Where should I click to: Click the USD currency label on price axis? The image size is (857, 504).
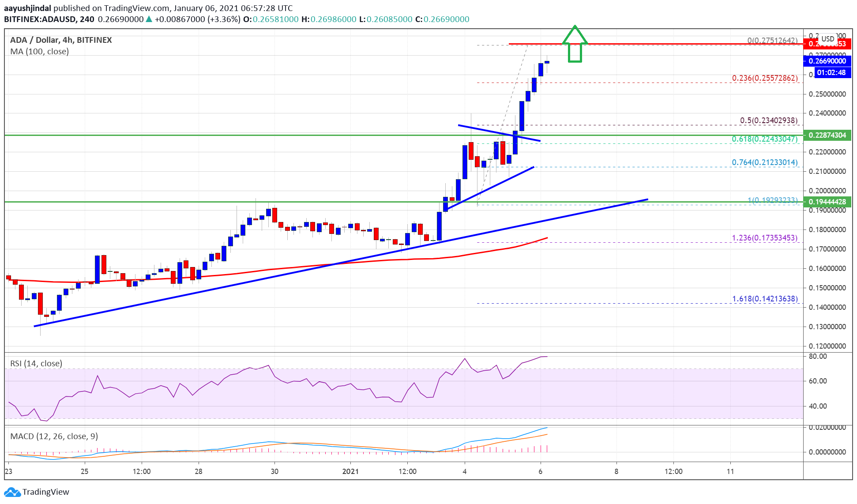click(827, 38)
